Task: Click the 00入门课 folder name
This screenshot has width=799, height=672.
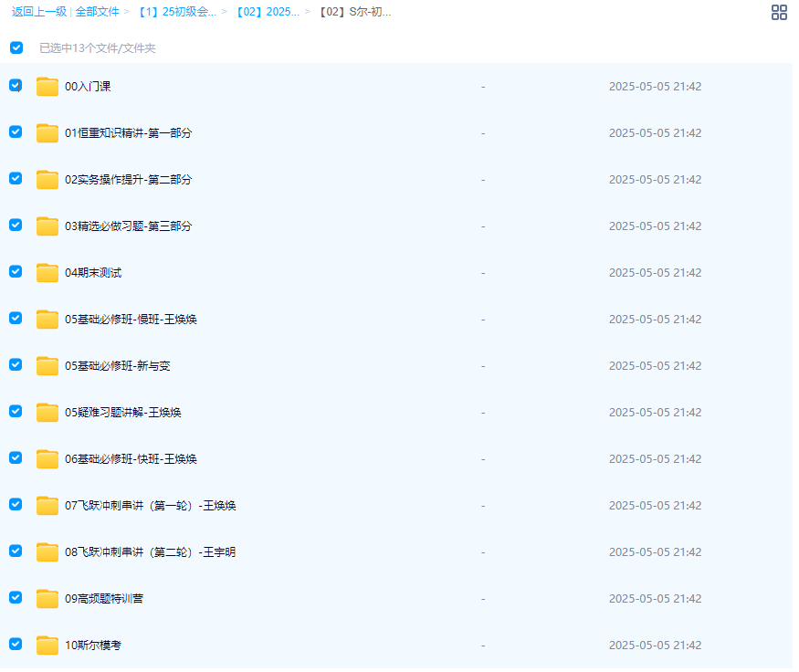Action: click(x=88, y=87)
